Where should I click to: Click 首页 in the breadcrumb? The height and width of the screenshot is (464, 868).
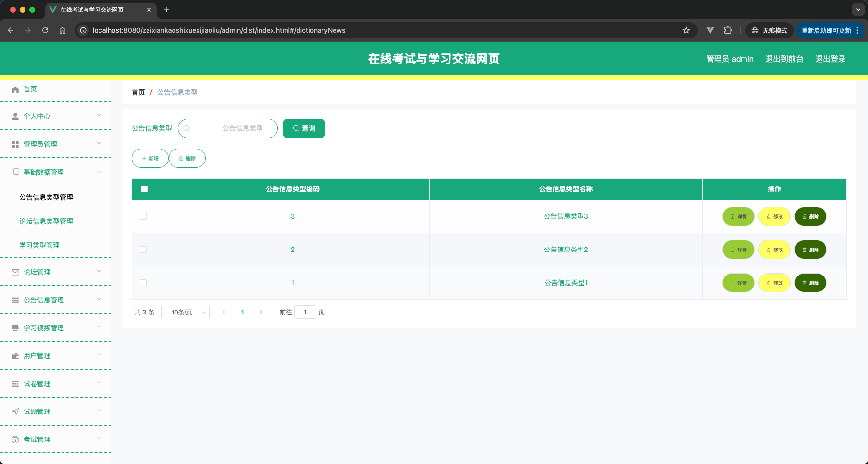pos(138,92)
